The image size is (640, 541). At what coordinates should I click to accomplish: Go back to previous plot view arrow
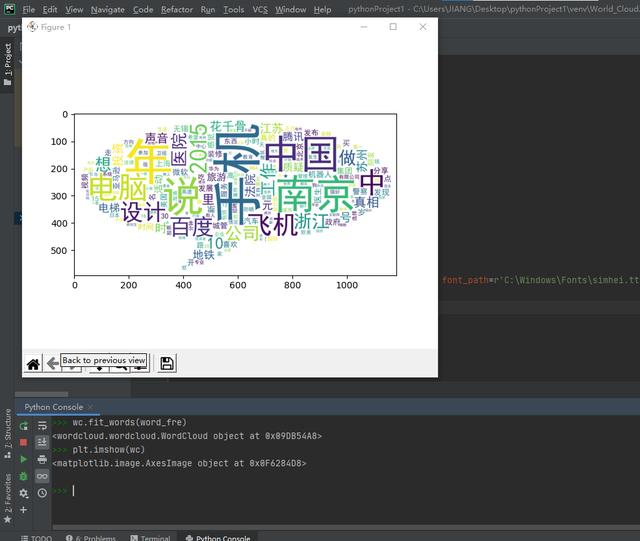click(x=52, y=364)
